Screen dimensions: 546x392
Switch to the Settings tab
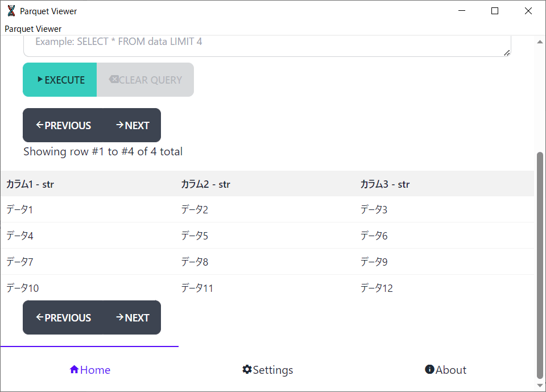(267, 370)
